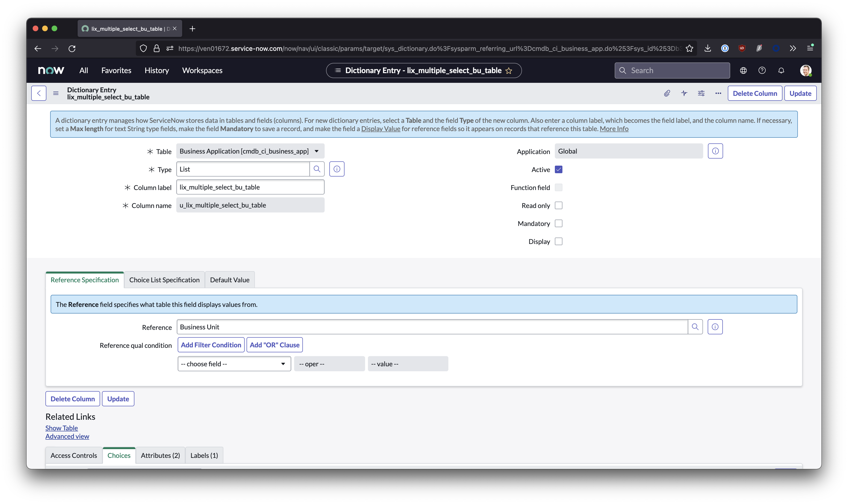
Task: Open the All navigation menu
Action: 84,71
